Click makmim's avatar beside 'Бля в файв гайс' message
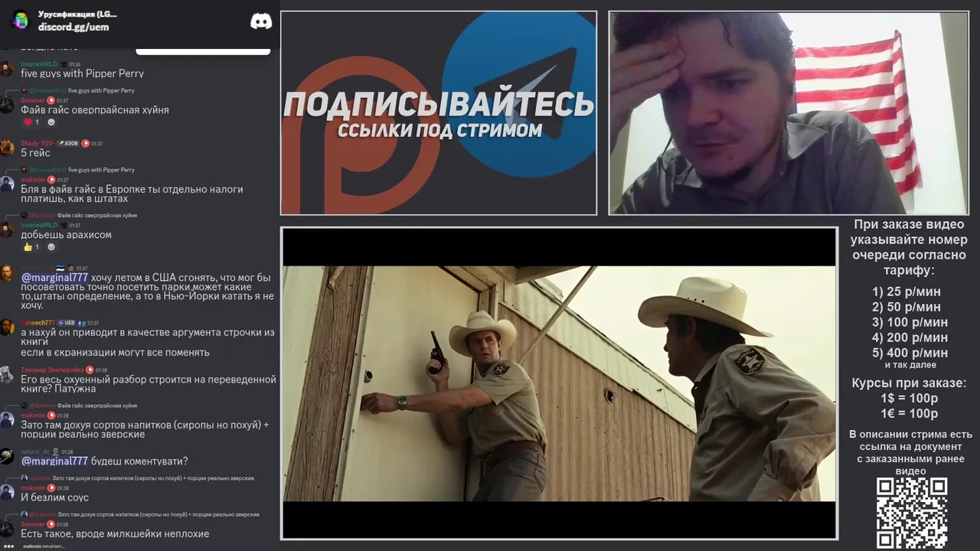Image resolution: width=980 pixels, height=551 pixels. [6, 184]
